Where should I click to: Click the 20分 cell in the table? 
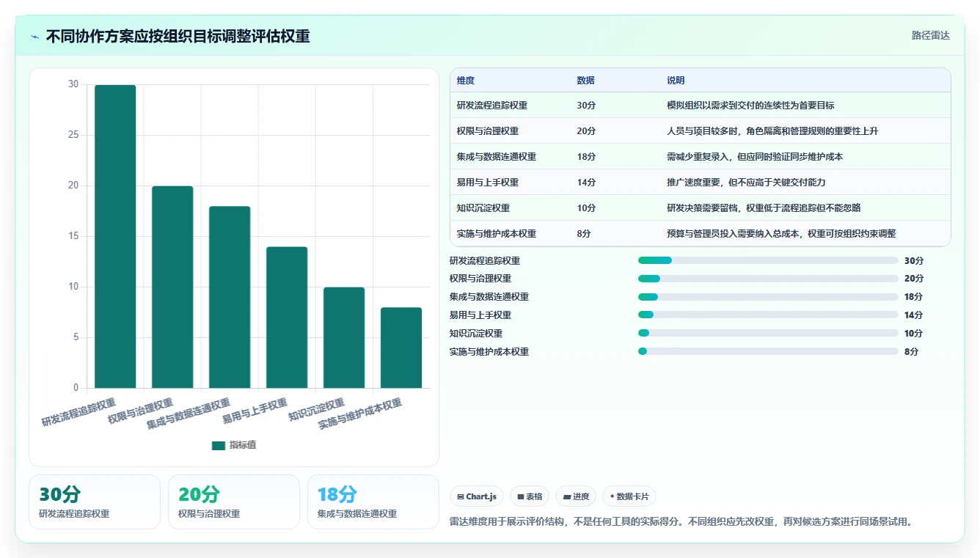tap(615, 131)
